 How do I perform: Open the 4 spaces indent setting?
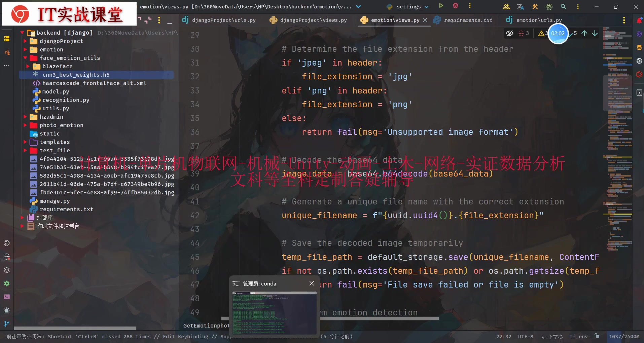pos(552,337)
